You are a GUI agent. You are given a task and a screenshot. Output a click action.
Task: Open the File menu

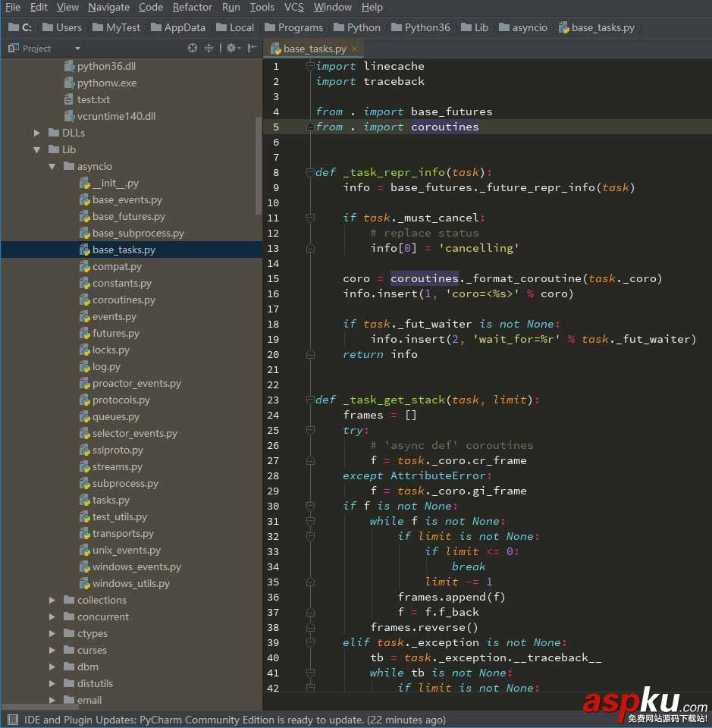[x=13, y=7]
